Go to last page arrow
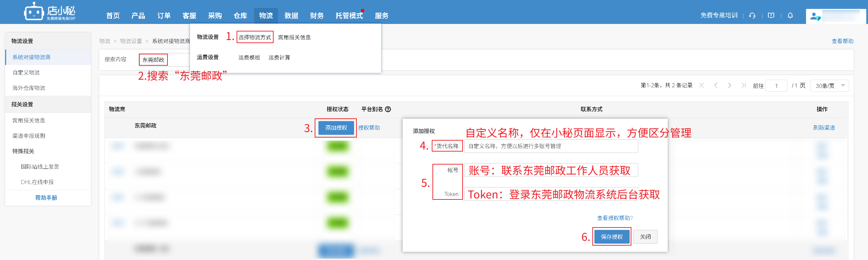This screenshot has height=260, width=868. point(743,86)
